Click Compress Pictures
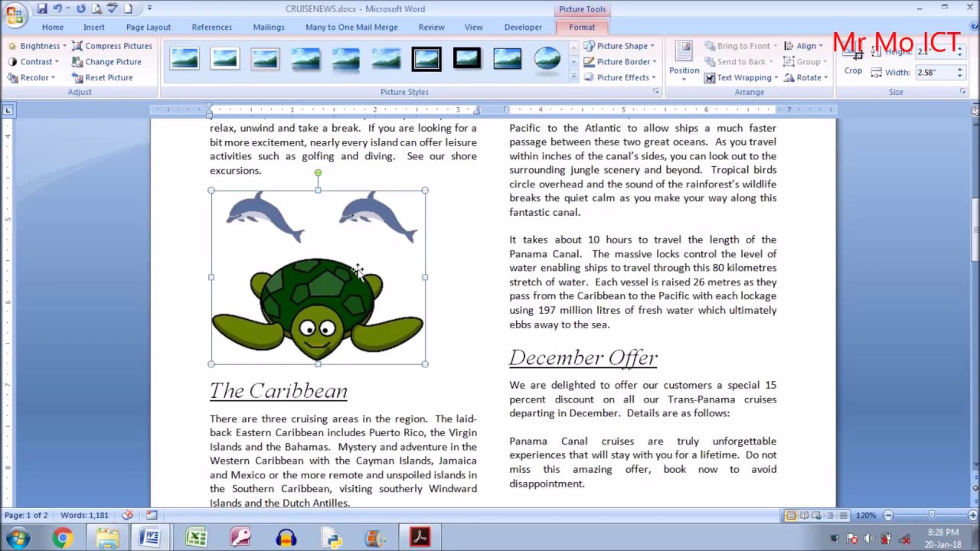The image size is (980, 551). (112, 46)
